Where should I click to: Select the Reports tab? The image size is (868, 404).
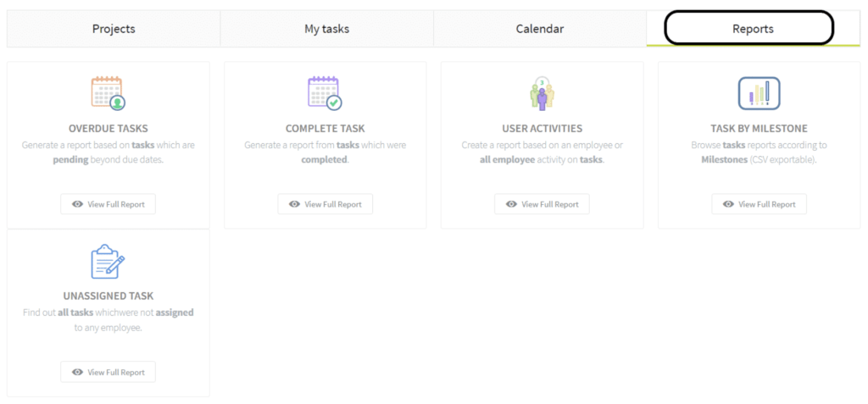tap(753, 29)
